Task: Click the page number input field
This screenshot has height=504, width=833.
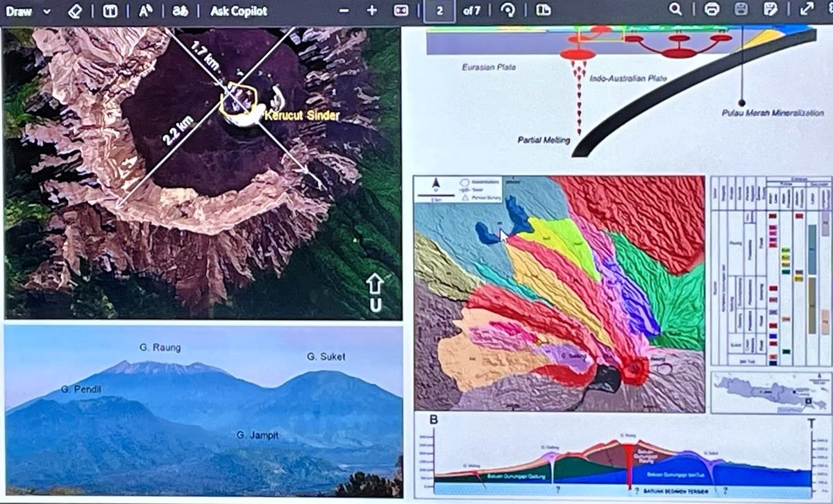Action: point(439,11)
